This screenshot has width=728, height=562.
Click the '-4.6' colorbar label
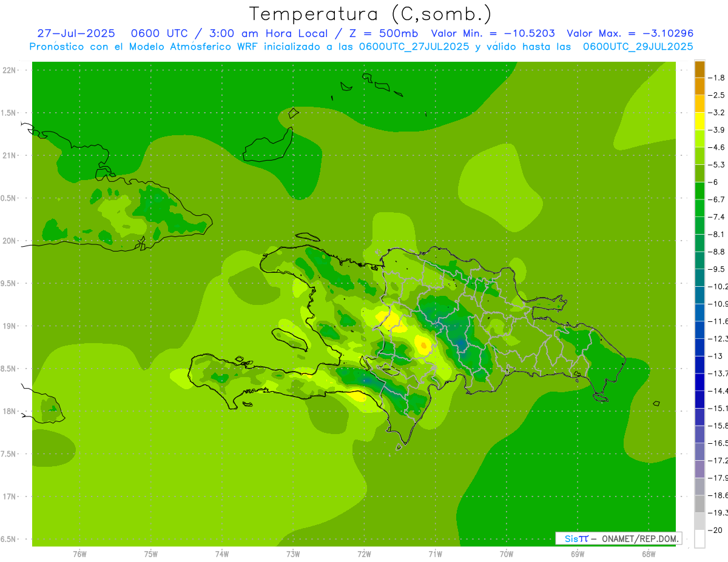[718, 147]
